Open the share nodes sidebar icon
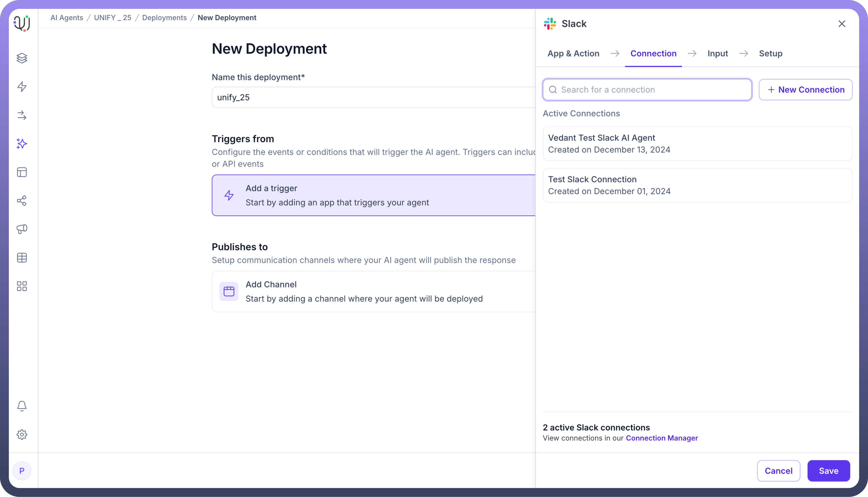868x497 pixels. 22,201
